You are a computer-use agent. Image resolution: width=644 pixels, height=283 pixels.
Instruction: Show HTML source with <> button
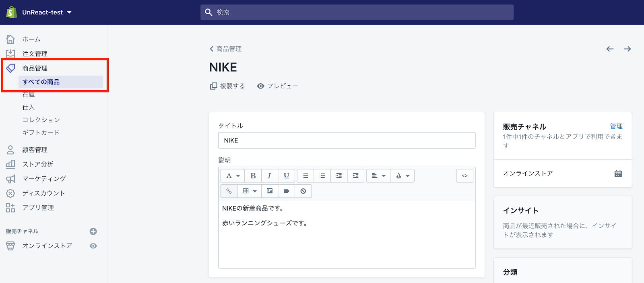coord(465,176)
